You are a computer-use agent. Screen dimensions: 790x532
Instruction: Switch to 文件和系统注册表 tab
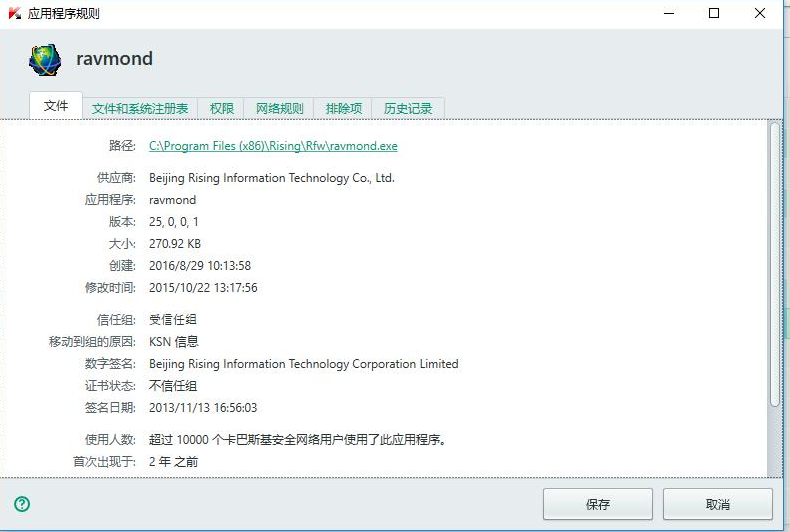pyautogui.click(x=140, y=108)
